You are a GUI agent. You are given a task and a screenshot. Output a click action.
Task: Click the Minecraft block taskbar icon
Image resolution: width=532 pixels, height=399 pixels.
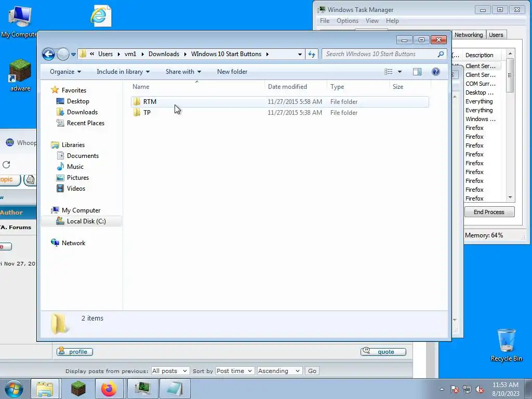click(x=78, y=389)
